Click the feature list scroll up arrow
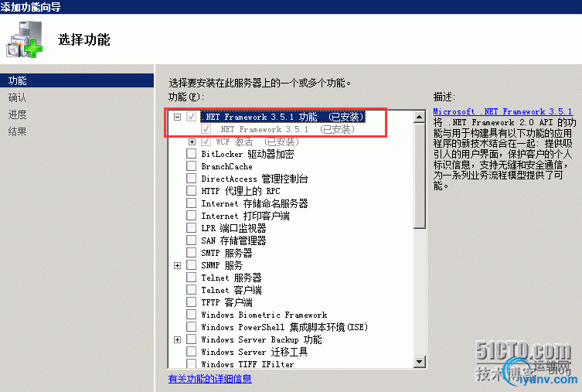582x392 pixels. point(420,118)
